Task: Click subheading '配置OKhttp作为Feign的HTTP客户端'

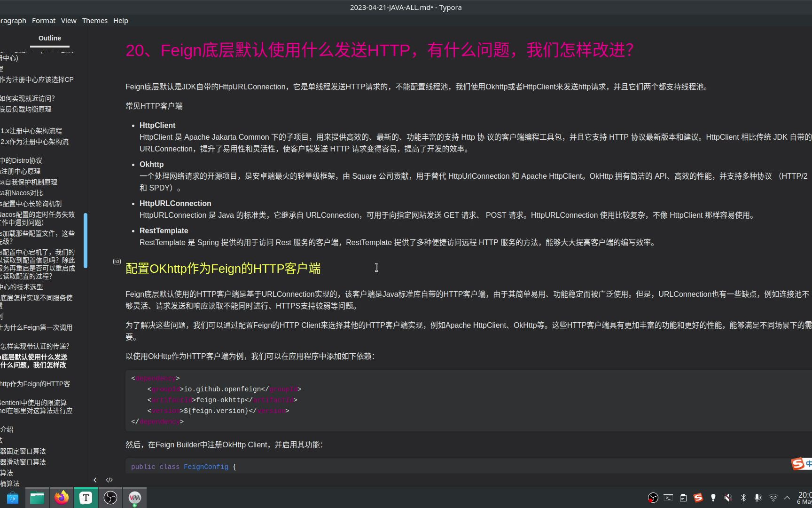Action: point(223,269)
